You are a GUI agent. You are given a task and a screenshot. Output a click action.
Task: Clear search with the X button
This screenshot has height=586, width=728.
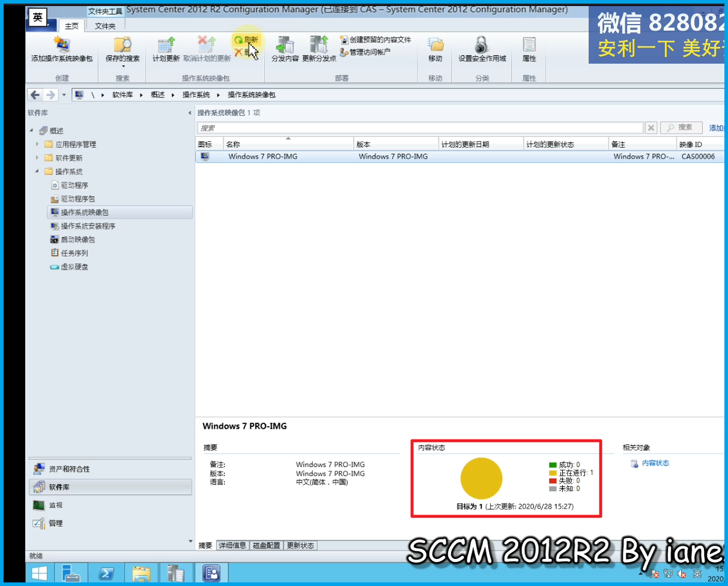coord(651,128)
